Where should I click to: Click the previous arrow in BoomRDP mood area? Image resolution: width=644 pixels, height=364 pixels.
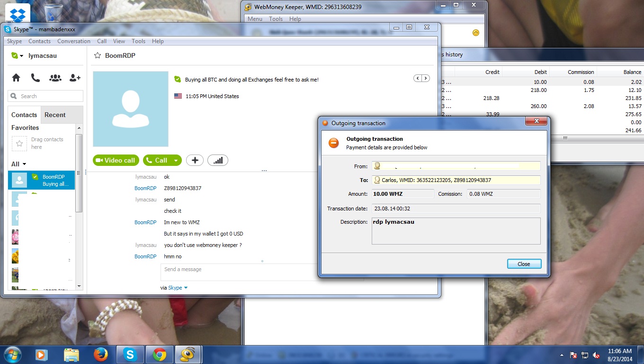(418, 78)
